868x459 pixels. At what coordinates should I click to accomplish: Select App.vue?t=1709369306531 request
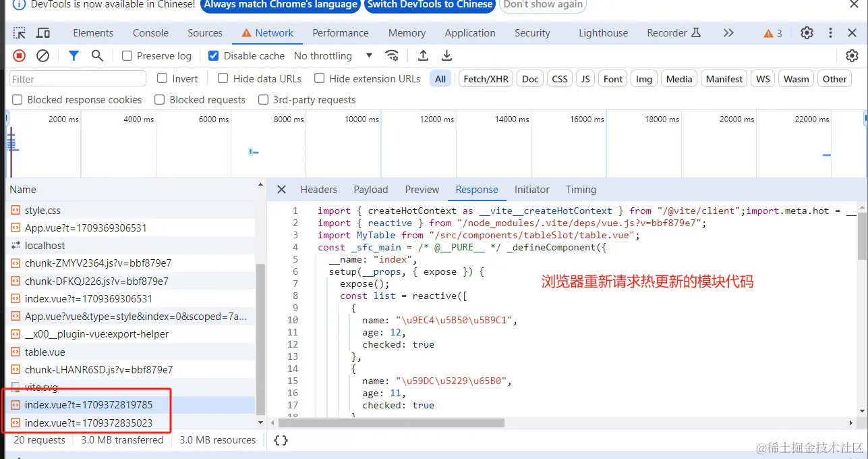tap(131, 228)
